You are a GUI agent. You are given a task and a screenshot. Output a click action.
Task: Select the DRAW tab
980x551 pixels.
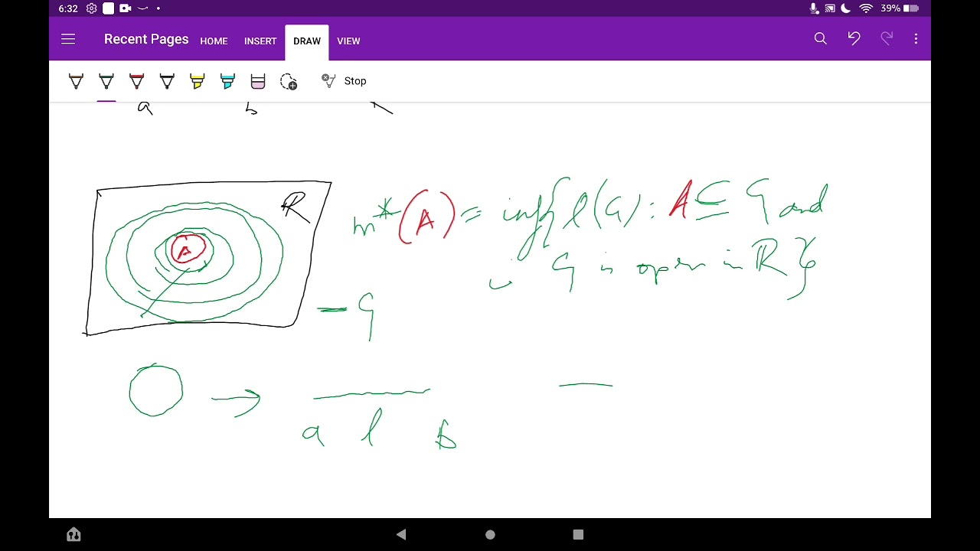(307, 41)
